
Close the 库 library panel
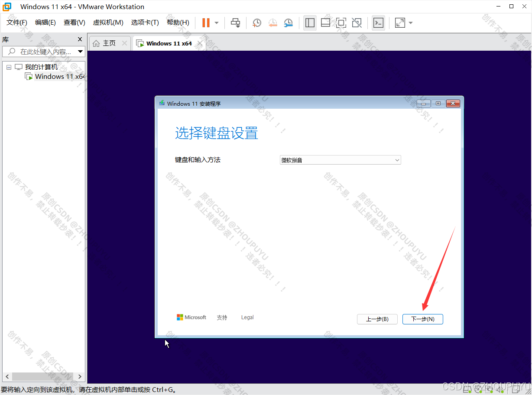(x=80, y=39)
